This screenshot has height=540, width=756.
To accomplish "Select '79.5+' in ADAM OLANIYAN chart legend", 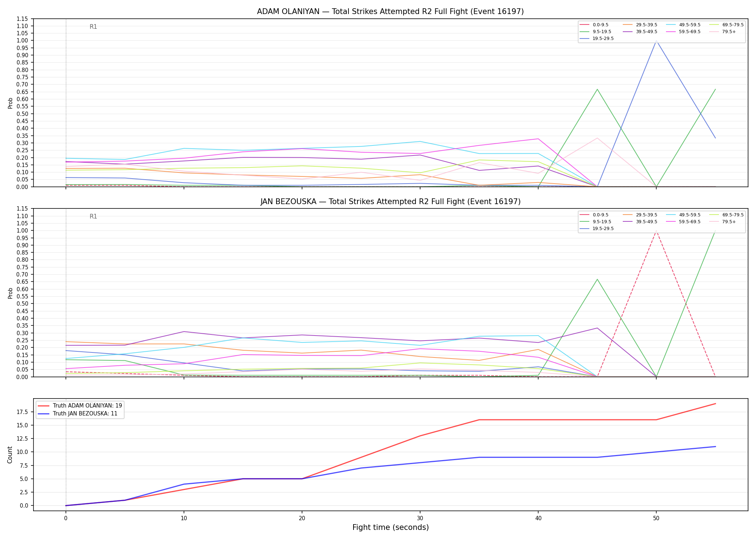I will pos(723,32).
